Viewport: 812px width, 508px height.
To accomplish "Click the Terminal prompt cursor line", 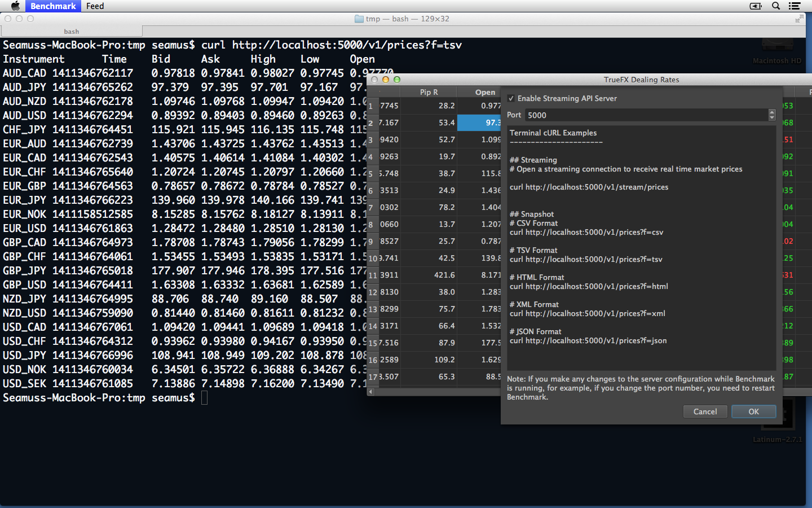I will pos(105,397).
